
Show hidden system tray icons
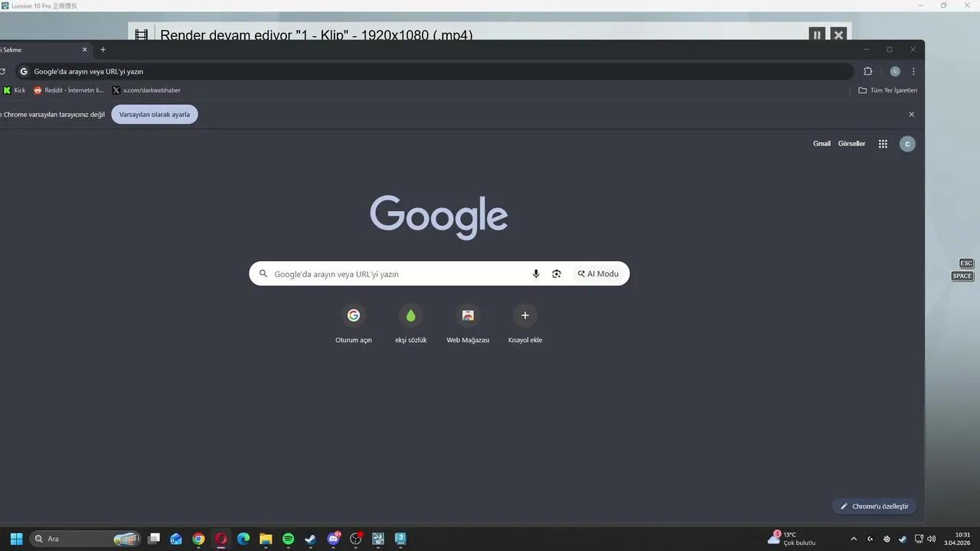854,539
